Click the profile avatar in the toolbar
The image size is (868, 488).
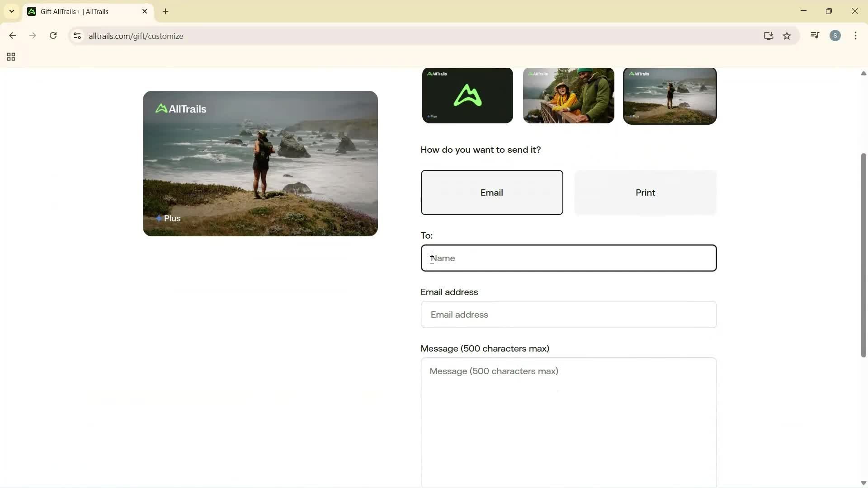(x=836, y=36)
